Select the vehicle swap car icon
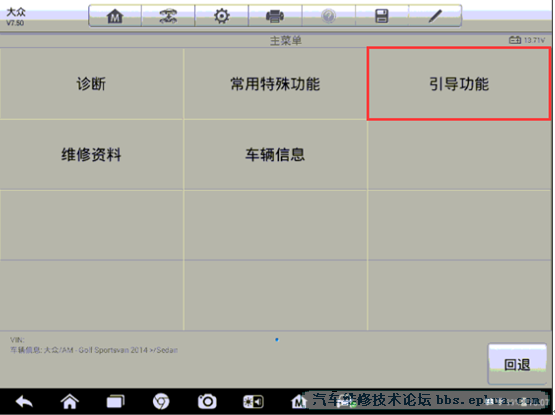The width and height of the screenshot is (555, 415). (x=168, y=16)
